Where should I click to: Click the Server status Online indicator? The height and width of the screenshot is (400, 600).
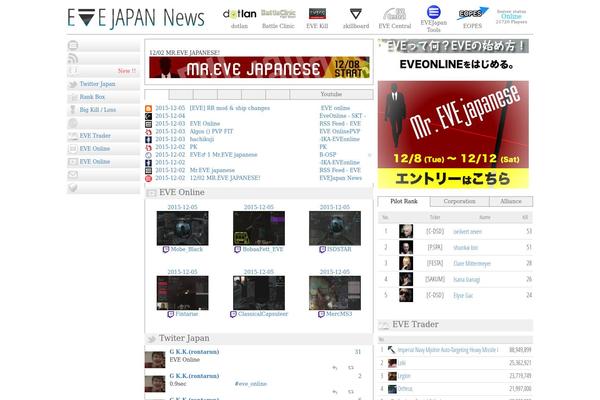[511, 16]
